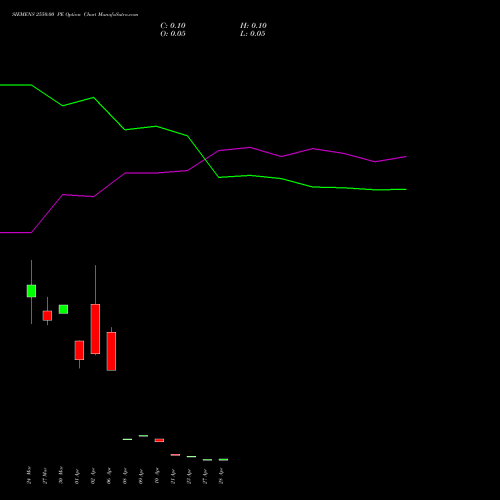Select the green candle above 28 Apr
Screen dimensions: 500x500
[x=223, y=460]
